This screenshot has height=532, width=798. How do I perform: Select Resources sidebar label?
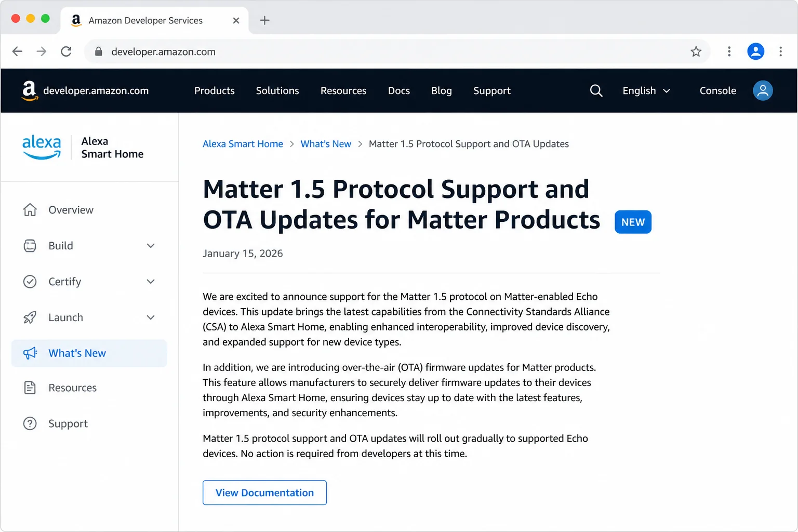(73, 388)
